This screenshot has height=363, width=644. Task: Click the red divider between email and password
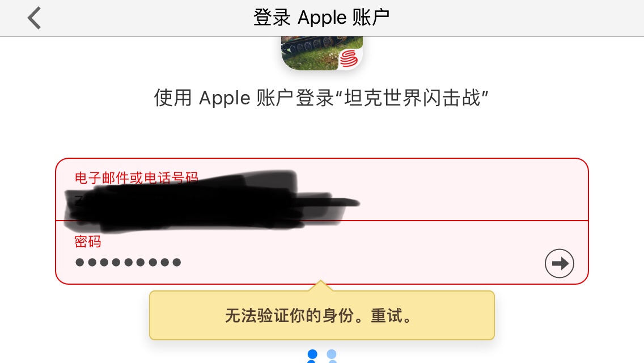tap(322, 221)
